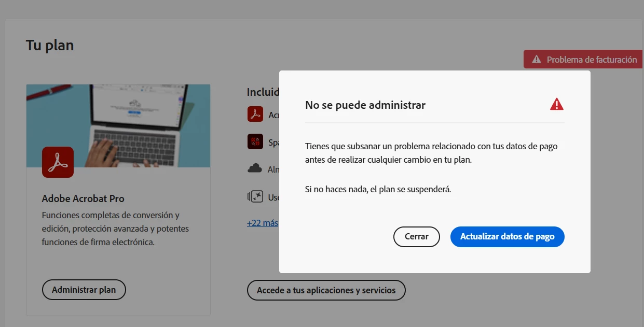644x327 pixels.
Task: Click the 'Tienes que subsanar un problema' message
Action: (431, 153)
